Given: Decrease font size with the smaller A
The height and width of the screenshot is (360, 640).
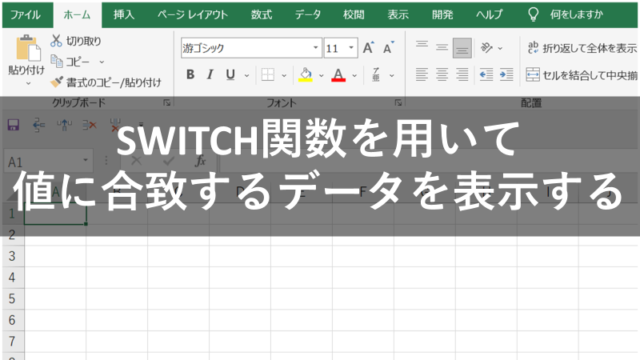Looking at the screenshot, I should click(388, 48).
